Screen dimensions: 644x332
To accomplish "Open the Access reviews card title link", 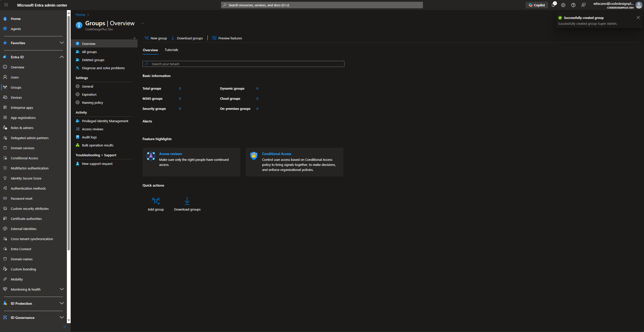I will click(170, 154).
